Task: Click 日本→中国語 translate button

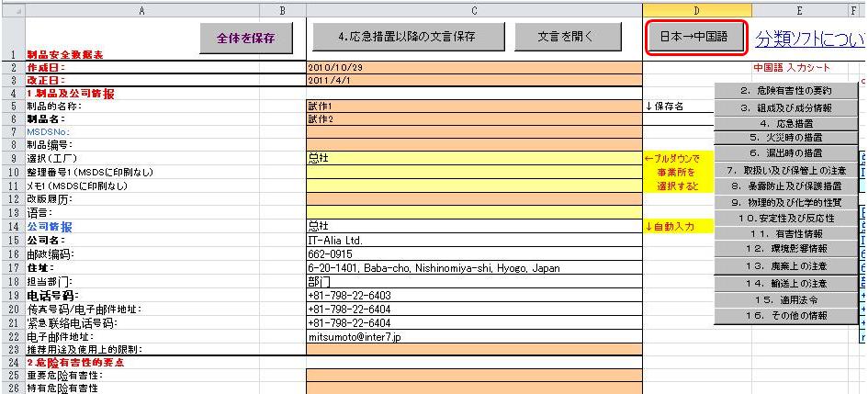Action: pos(697,37)
